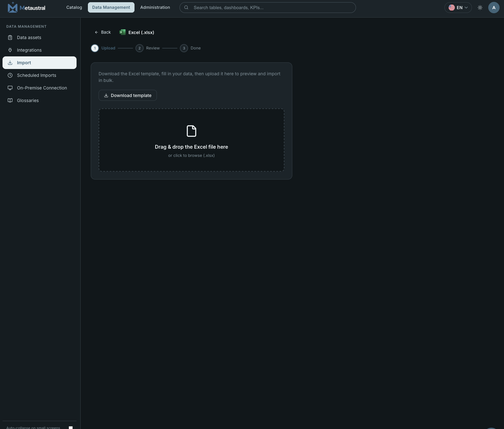The height and width of the screenshot is (429, 504).
Task: Open Scheduled Imports in sidebar
Action: pyautogui.click(x=39, y=75)
